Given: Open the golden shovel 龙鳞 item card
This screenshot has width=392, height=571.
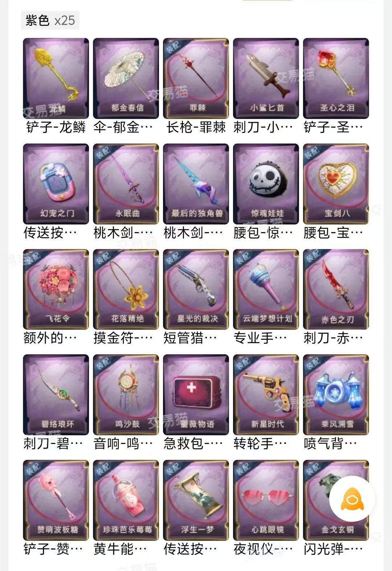Looking at the screenshot, I should tap(56, 78).
